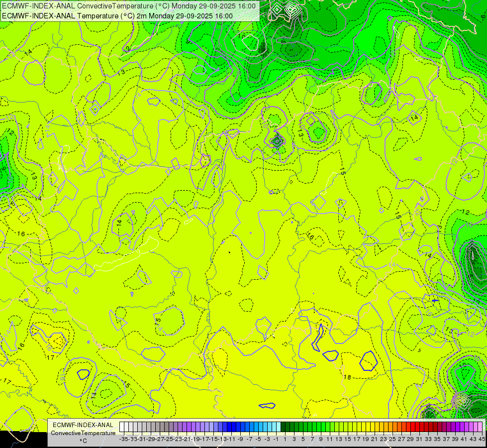Click the -23 legend scale value
This screenshot has height=448, width=487.
click(x=178, y=440)
